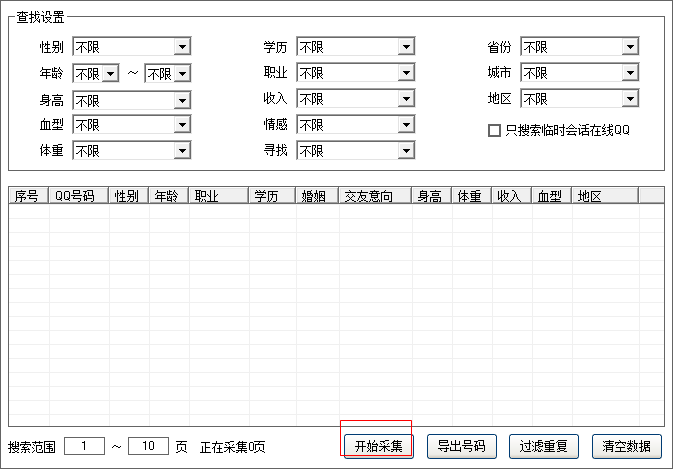Click the 导出号码 button
The width and height of the screenshot is (673, 469).
coord(461,446)
